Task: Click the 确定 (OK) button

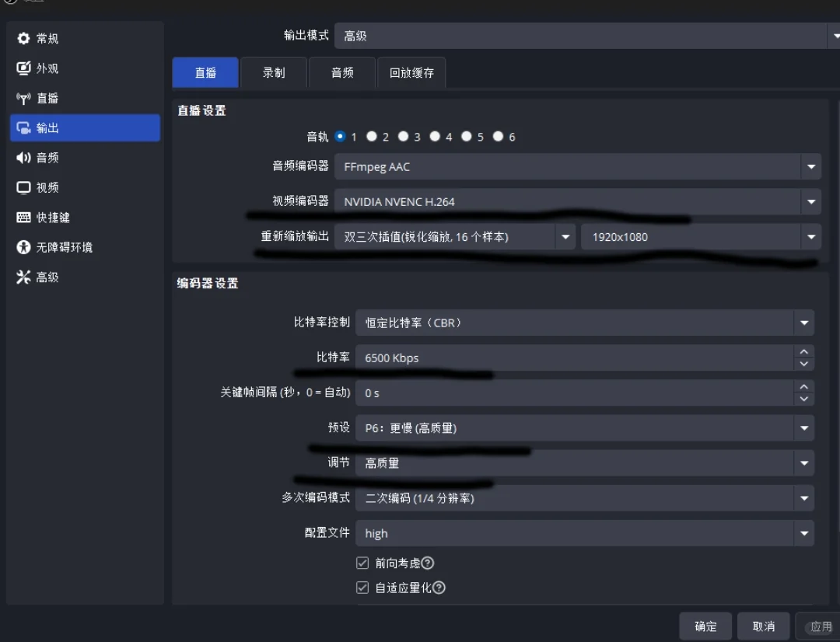Action: 705,626
